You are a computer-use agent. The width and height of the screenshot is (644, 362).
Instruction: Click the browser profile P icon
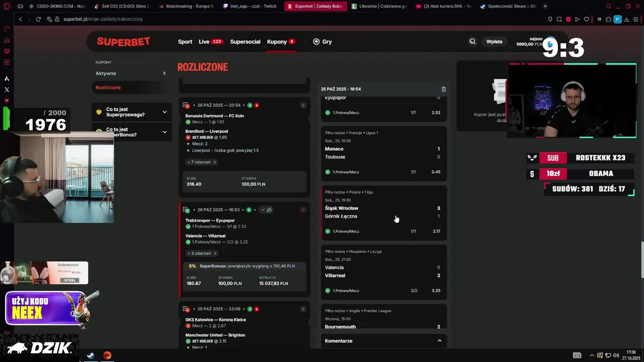[x=618, y=19]
